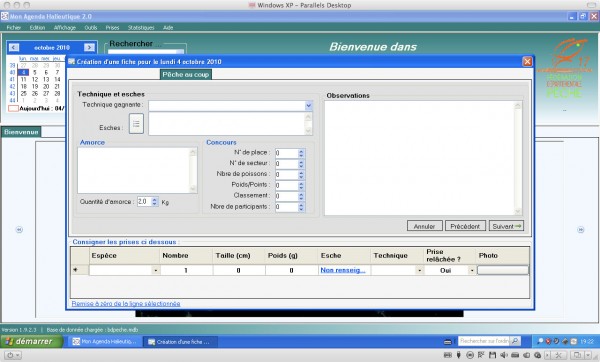Viewport: 600px width, 362px height.
Task: Click the left navigation arrow on Bienvenue page
Action: coord(19,230)
